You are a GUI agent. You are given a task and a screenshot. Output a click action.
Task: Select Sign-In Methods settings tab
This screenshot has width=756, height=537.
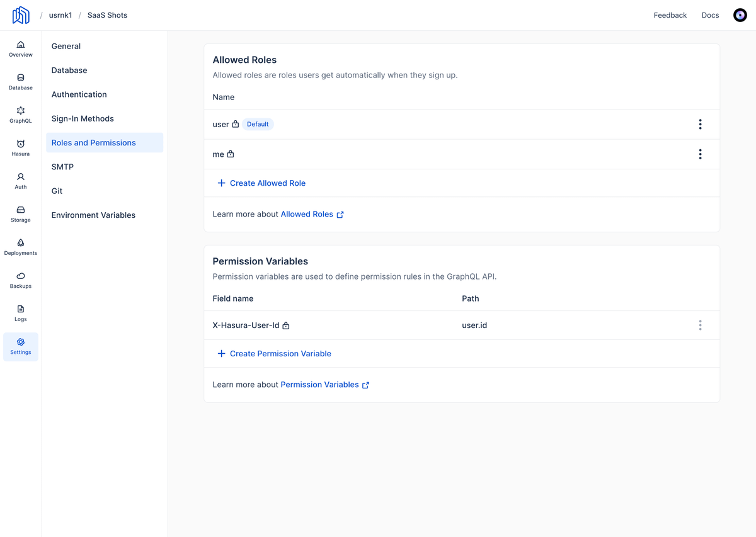83,118
